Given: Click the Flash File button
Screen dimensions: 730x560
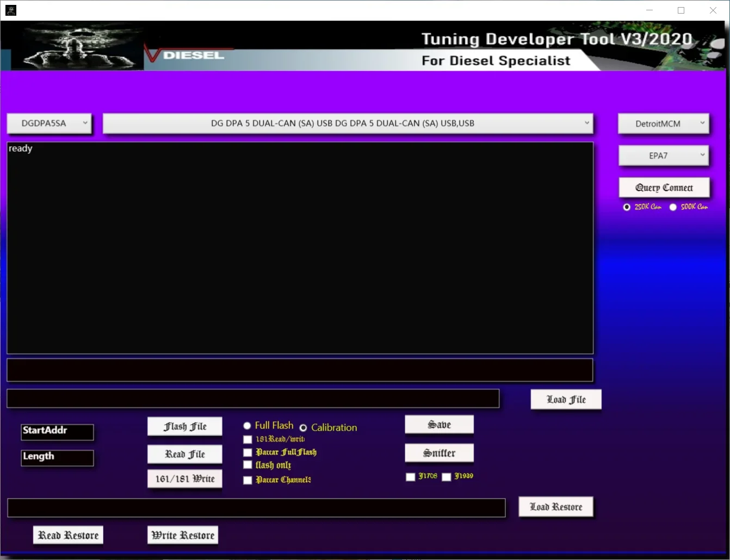Looking at the screenshot, I should pos(184,426).
